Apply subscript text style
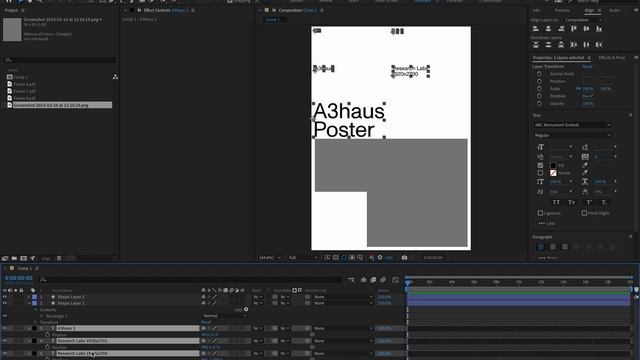The image size is (640, 360). coord(604,202)
